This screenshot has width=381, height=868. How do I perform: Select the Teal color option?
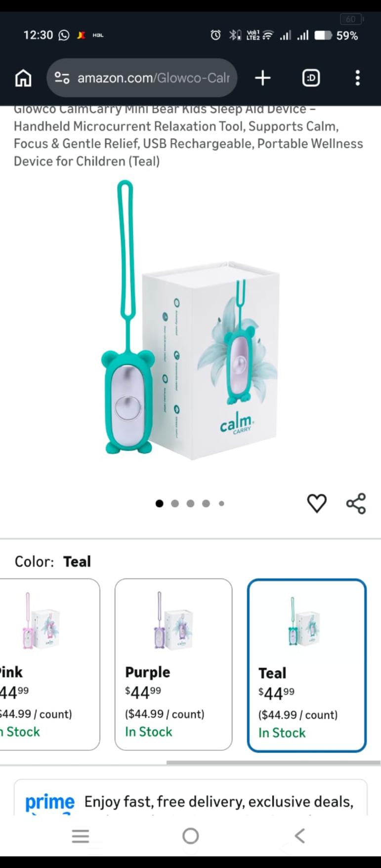point(307,665)
